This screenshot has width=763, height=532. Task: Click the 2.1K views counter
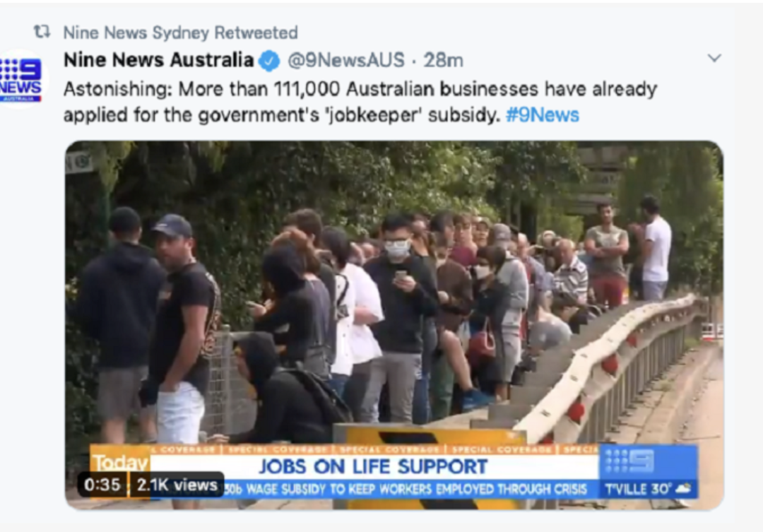coord(177,485)
